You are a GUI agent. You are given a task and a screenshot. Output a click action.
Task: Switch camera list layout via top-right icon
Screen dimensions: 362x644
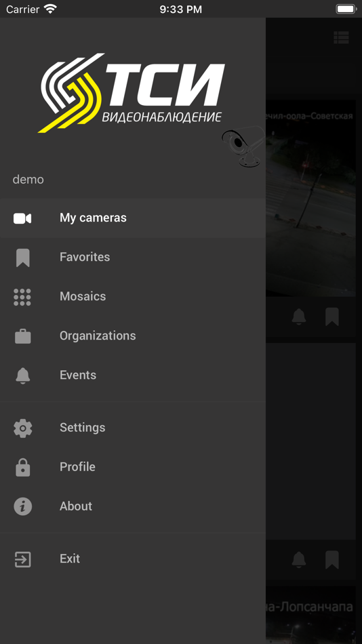pos(341,37)
